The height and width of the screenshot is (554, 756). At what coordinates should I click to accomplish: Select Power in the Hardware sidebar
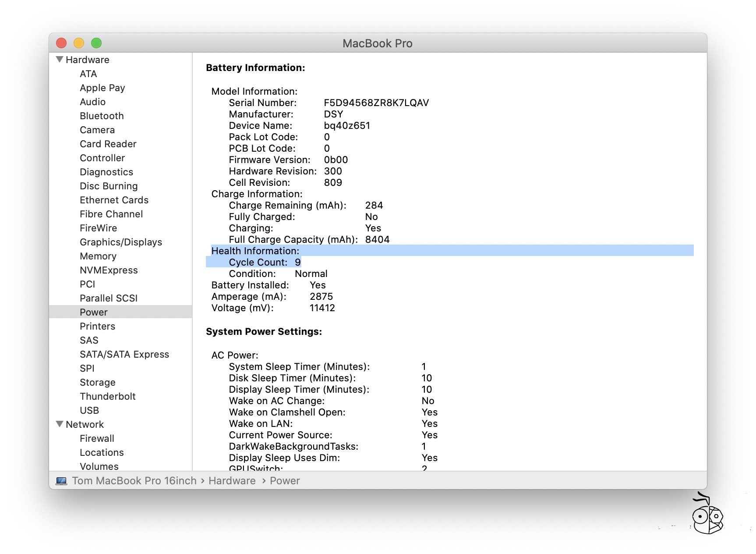click(x=93, y=312)
